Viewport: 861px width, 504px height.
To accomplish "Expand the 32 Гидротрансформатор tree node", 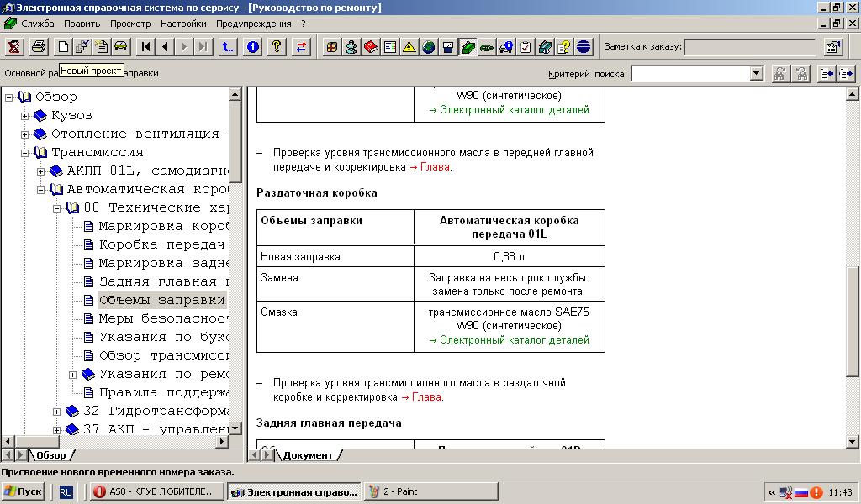I will pyautogui.click(x=57, y=412).
